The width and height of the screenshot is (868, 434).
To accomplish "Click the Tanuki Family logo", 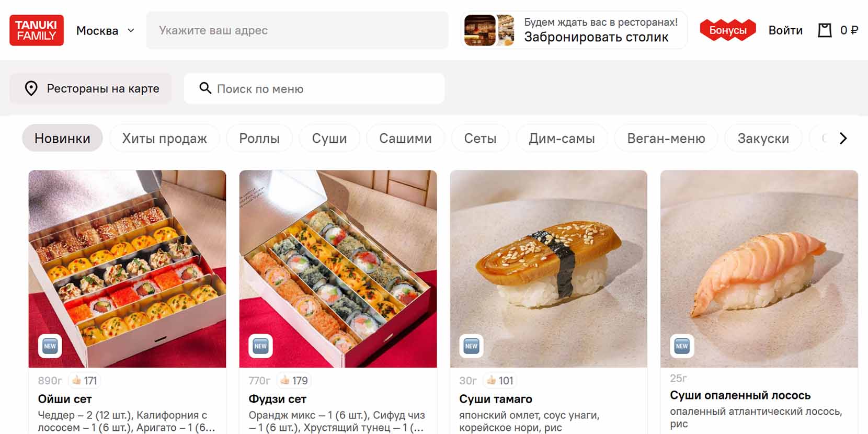I will point(37,30).
